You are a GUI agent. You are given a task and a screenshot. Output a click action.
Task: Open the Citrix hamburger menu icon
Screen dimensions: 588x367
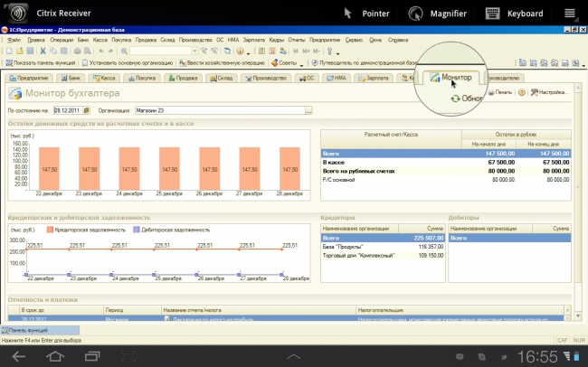570,14
